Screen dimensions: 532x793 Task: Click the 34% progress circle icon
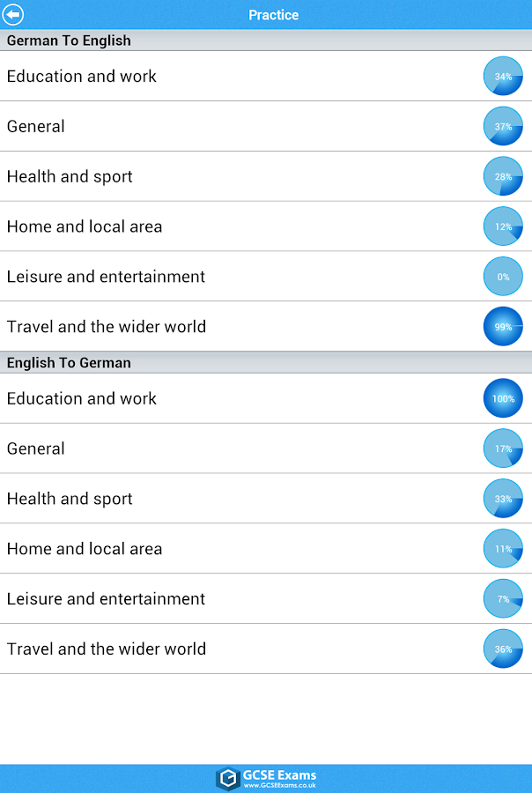tap(503, 77)
